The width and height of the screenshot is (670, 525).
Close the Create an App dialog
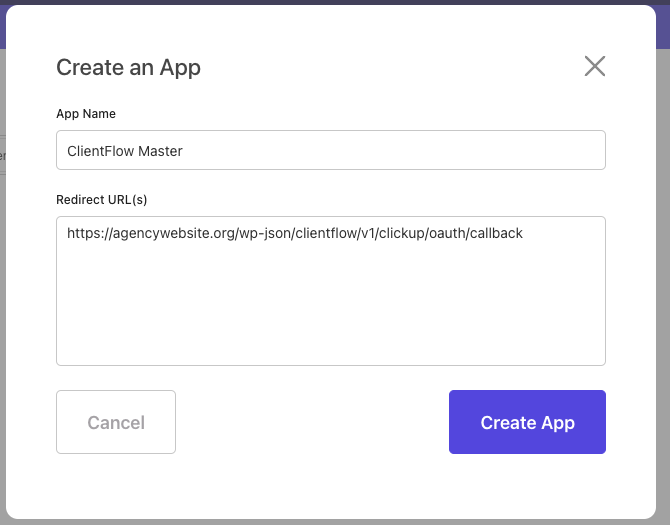click(x=595, y=66)
